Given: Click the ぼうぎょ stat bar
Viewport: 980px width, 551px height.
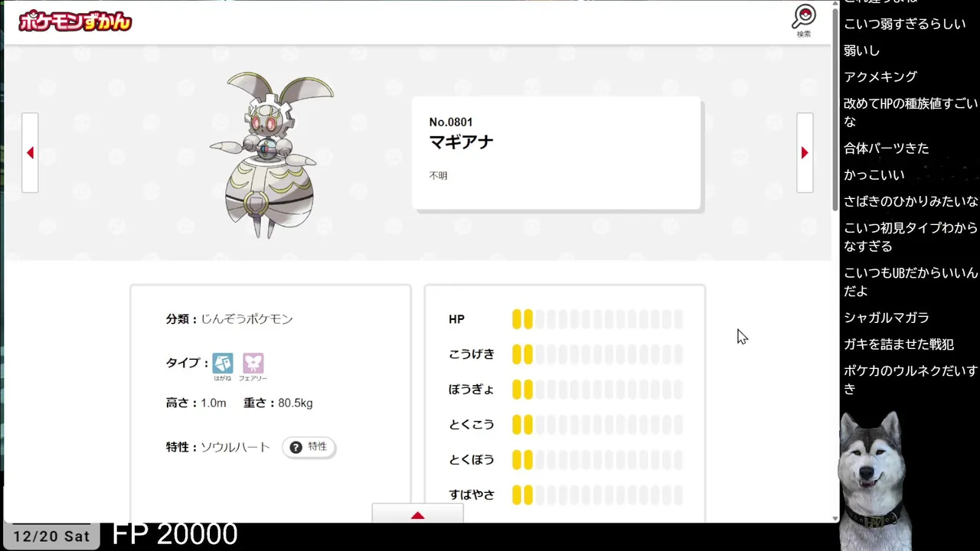Looking at the screenshot, I should point(597,390).
